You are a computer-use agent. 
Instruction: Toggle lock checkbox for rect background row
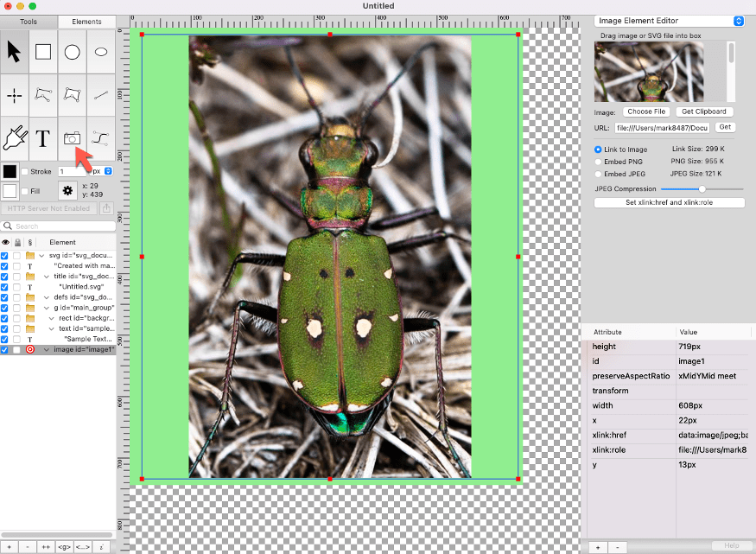pos(17,318)
